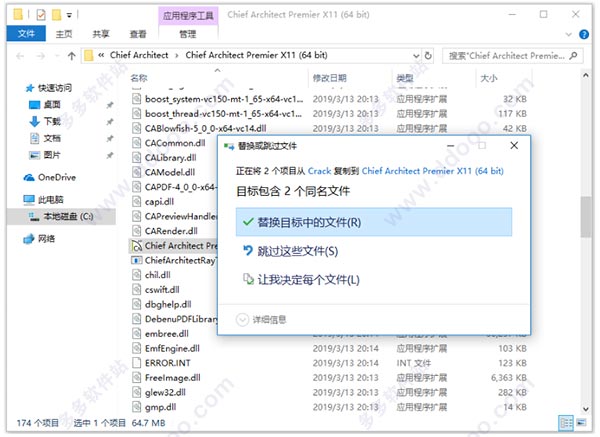Expand the ribbon with chevron

pos(569,34)
